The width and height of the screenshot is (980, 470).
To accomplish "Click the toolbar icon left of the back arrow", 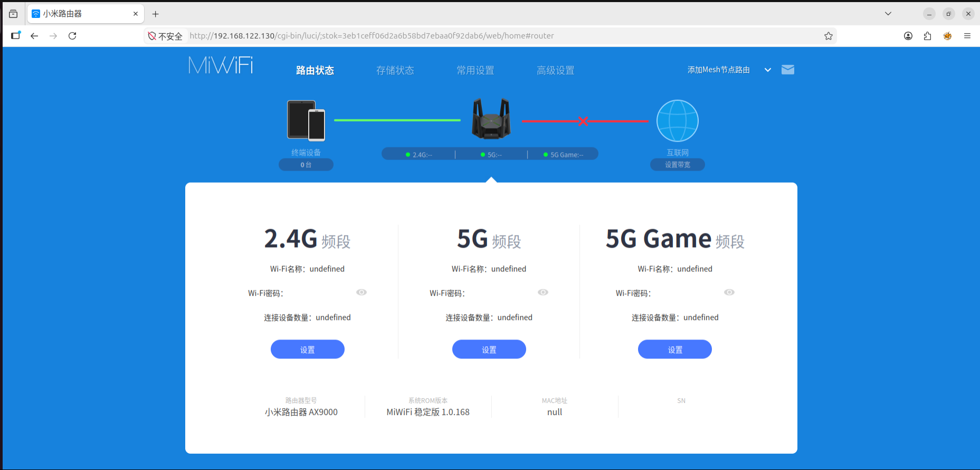I will 15,35.
